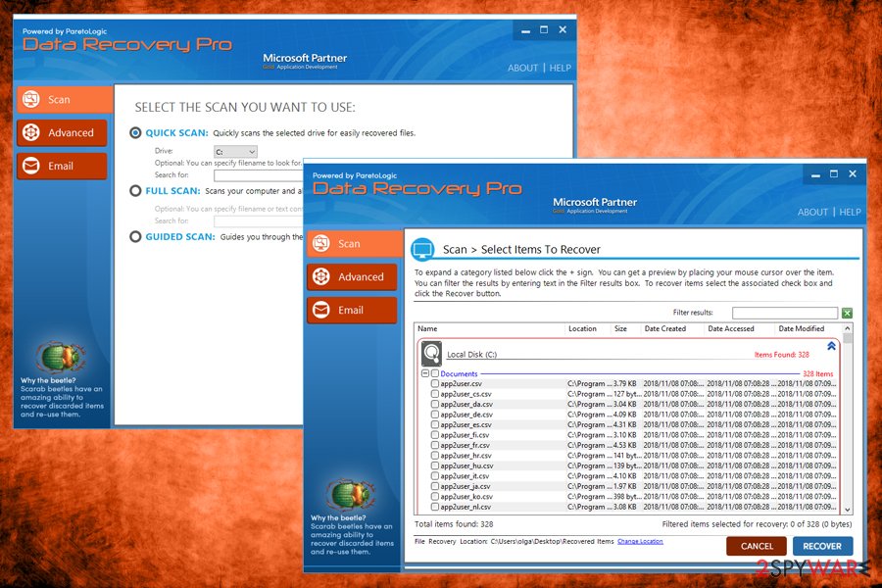This screenshot has height=588, width=882.
Task: Check the box for app2user_de.csv
Action: [x=435, y=415]
